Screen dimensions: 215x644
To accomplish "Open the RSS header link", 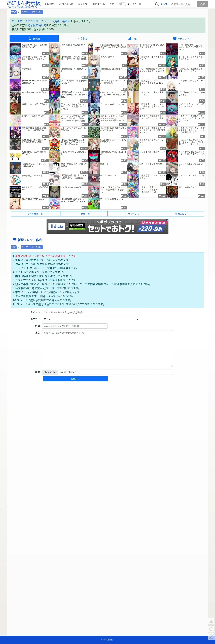I will [x=112, y=4].
